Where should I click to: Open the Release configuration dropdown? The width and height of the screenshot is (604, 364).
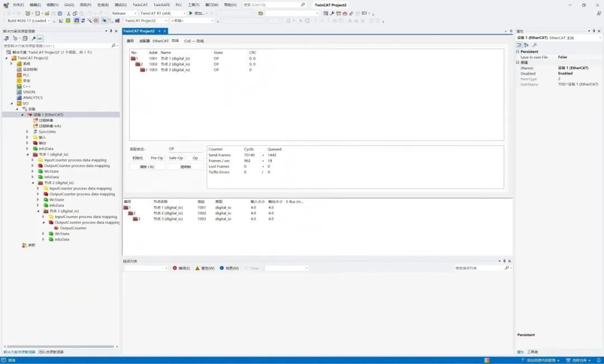tap(124, 13)
